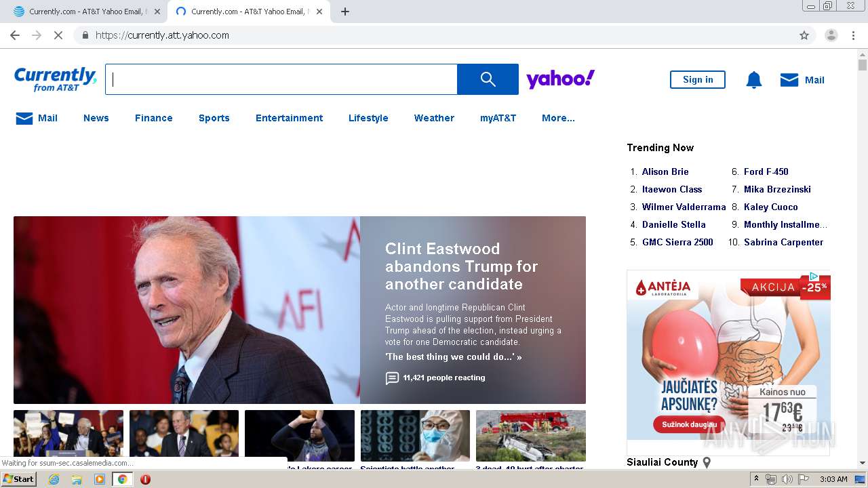Click the Chrome icon in taskbar
The height and width of the screenshot is (488, 868).
123,479
